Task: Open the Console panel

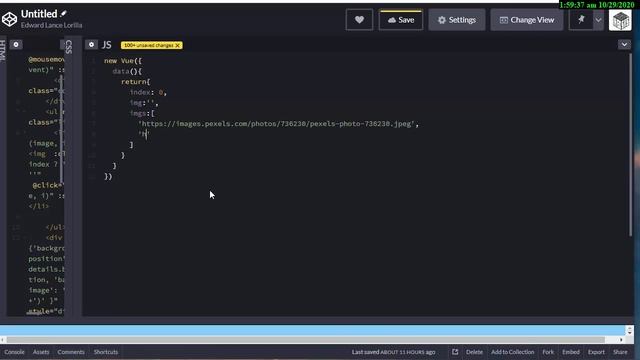Action: [x=14, y=352]
